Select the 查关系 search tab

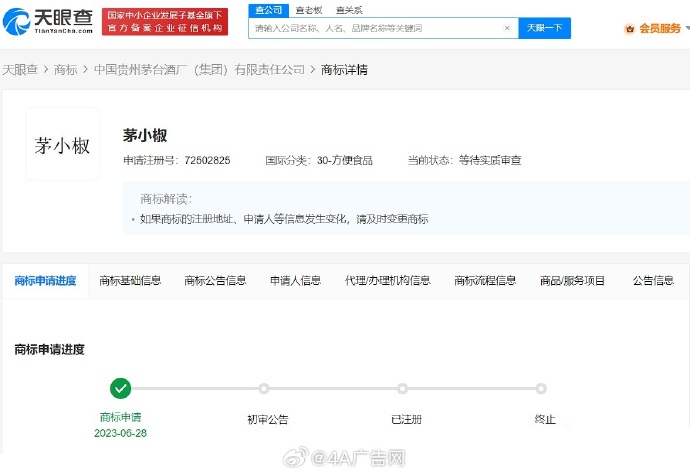click(x=349, y=10)
